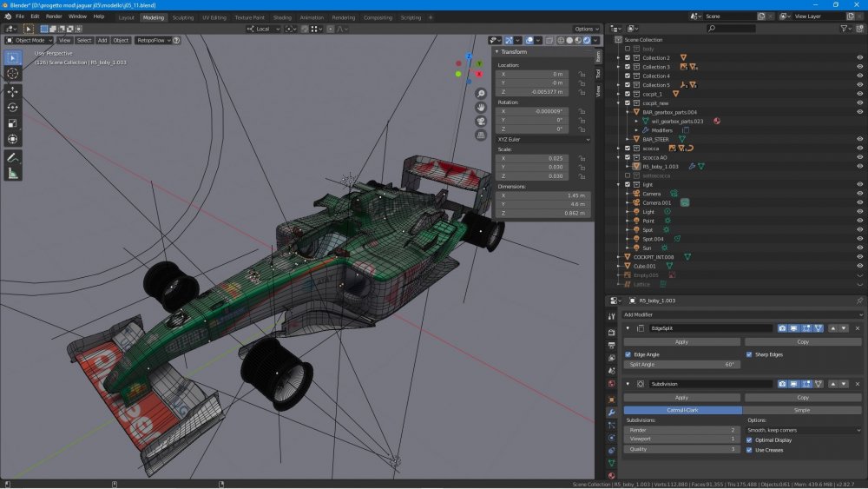Toggle the Edge Angle checkbox
The width and height of the screenshot is (868, 489).
[x=628, y=354]
